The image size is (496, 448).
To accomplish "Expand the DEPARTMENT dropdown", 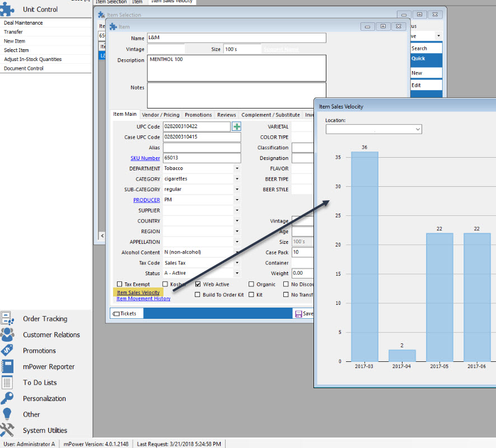I will 237,168.
